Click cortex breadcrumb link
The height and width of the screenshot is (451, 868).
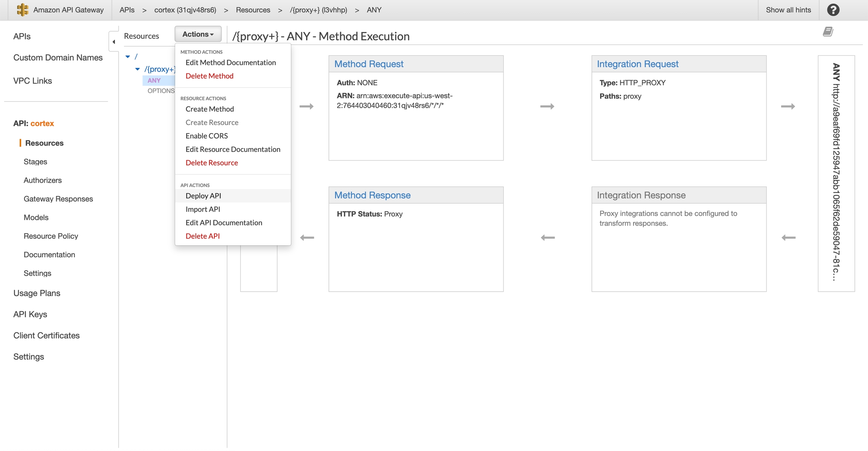click(x=185, y=10)
